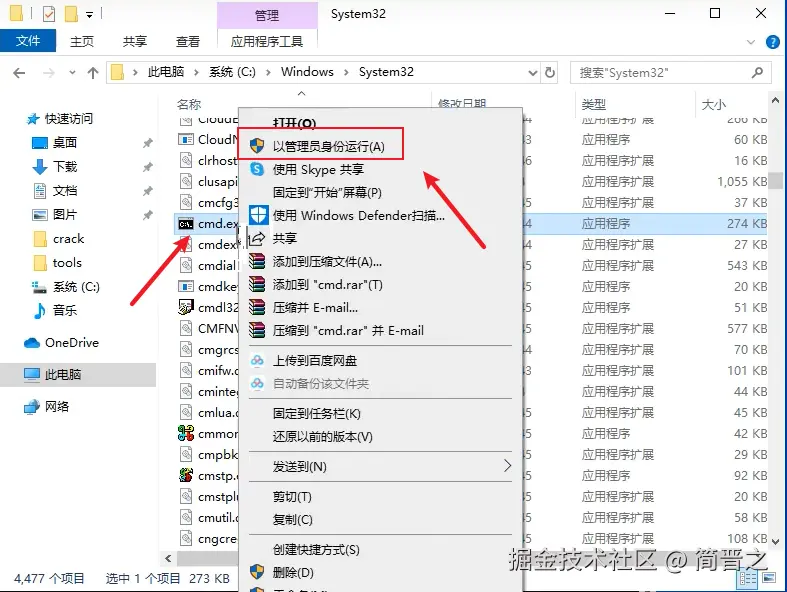Open 音乐 in navigation pane

65,310
